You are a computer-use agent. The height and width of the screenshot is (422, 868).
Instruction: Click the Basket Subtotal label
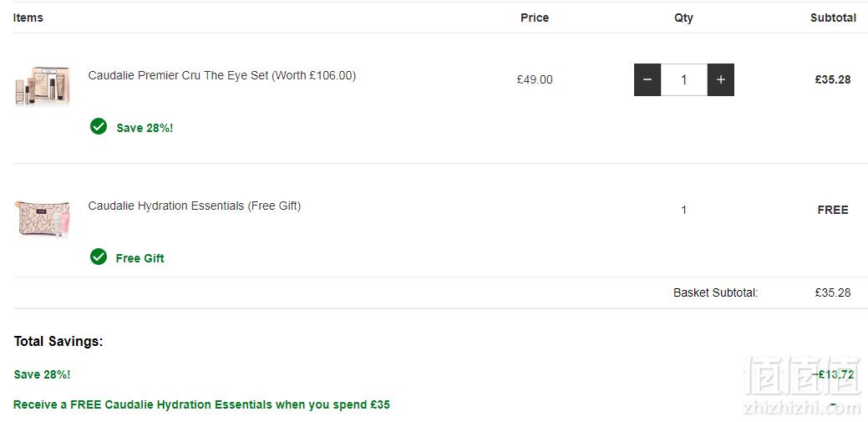point(716,292)
